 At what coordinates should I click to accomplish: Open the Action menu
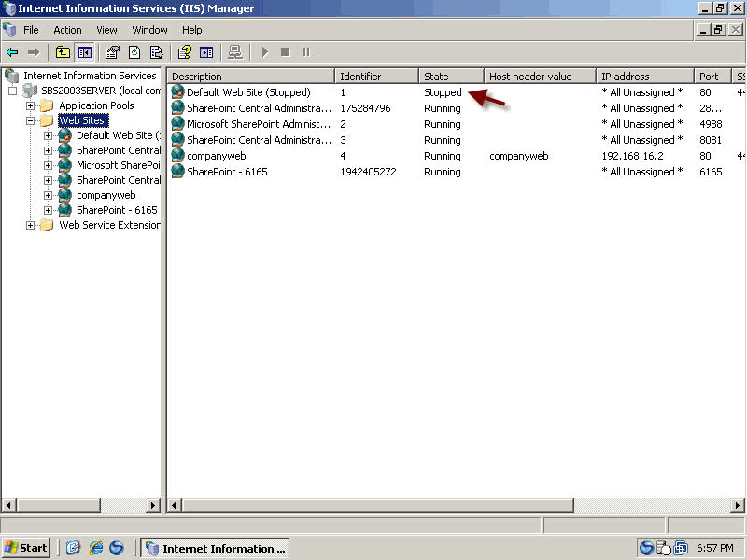(67, 30)
